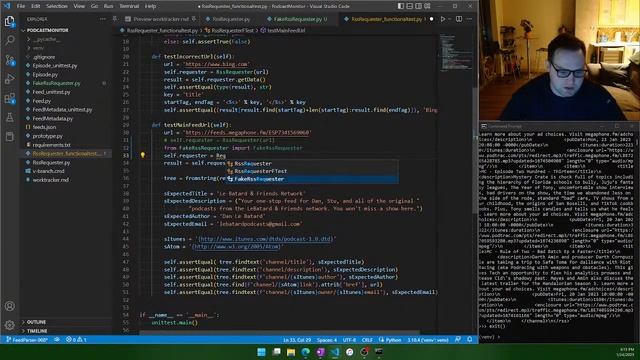Open the View menu
Viewport: 640px width, 360px height.
[79, 6]
